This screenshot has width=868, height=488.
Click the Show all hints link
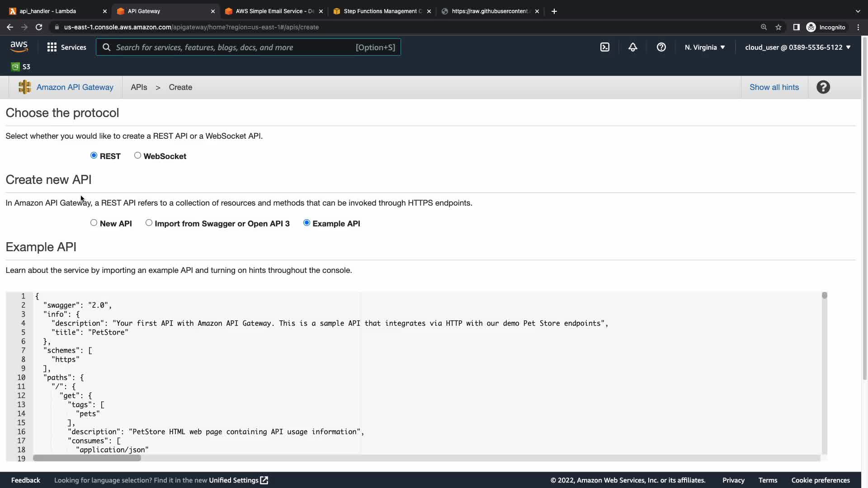(774, 87)
